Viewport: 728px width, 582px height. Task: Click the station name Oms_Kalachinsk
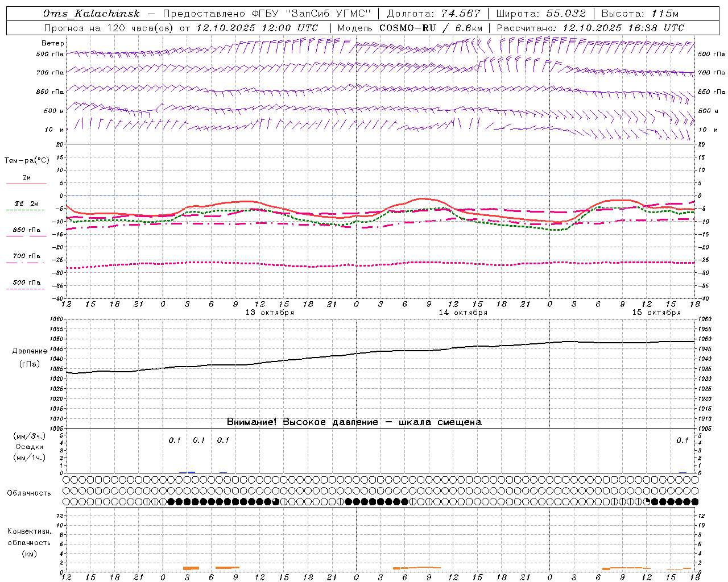92,14
